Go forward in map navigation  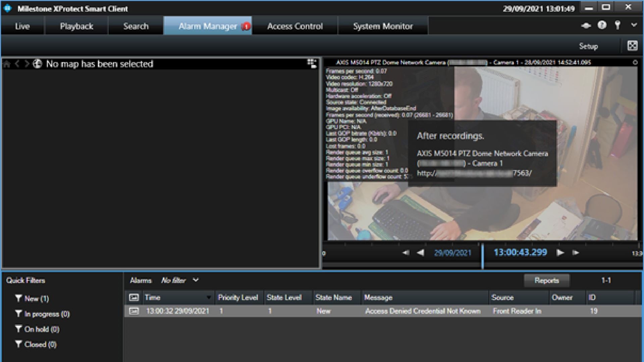point(27,64)
